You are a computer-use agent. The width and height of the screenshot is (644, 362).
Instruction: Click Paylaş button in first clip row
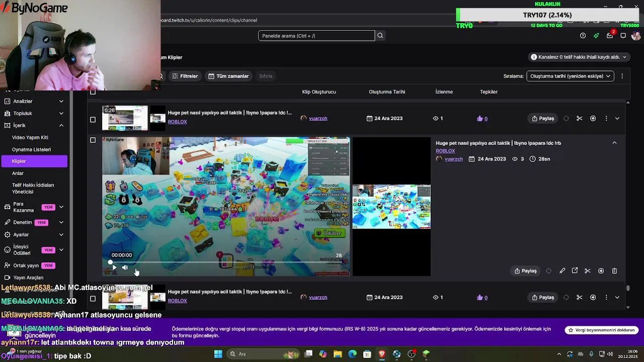543,119
